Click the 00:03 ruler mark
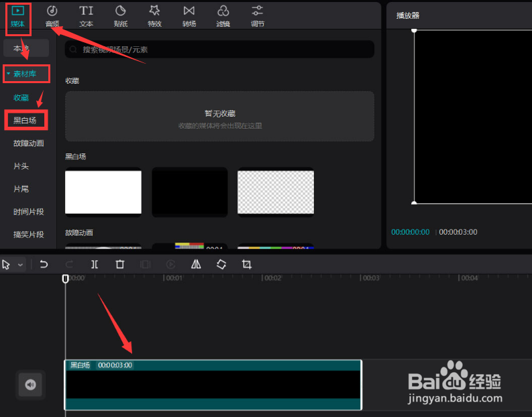This screenshot has height=417, width=532. pyautogui.click(x=370, y=278)
